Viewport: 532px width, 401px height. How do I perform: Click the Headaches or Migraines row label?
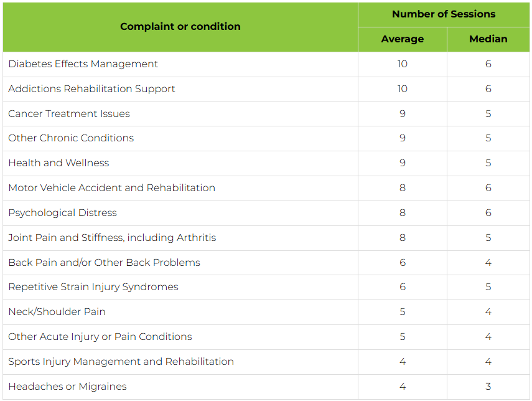coord(68,387)
